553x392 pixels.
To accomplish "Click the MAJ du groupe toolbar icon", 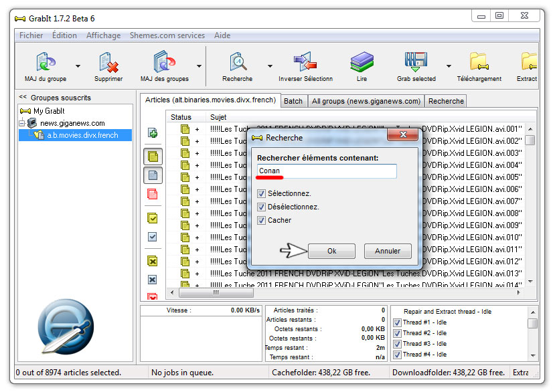I will [46, 62].
